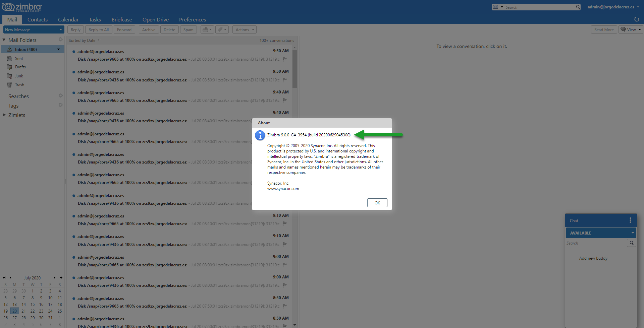The image size is (644, 328).
Task: Flag the 9:10 AM core/9436 message
Action: [x=285, y=245]
